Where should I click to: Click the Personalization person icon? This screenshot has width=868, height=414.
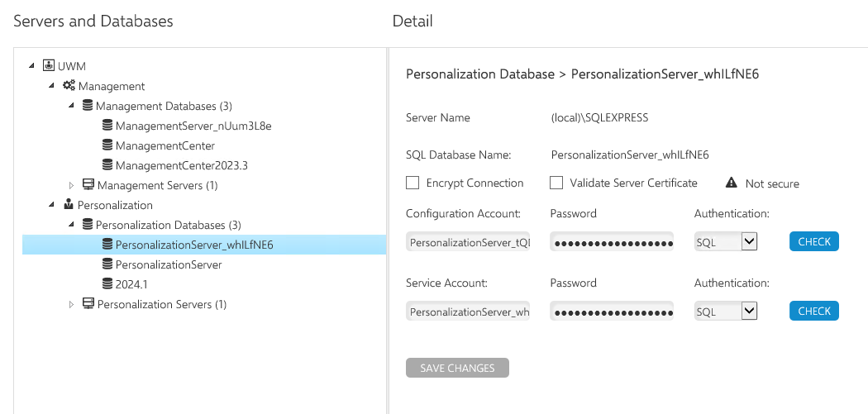(69, 205)
